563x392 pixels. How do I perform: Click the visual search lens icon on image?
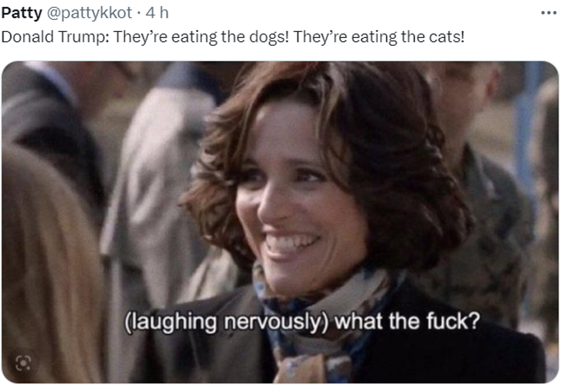click(x=23, y=363)
